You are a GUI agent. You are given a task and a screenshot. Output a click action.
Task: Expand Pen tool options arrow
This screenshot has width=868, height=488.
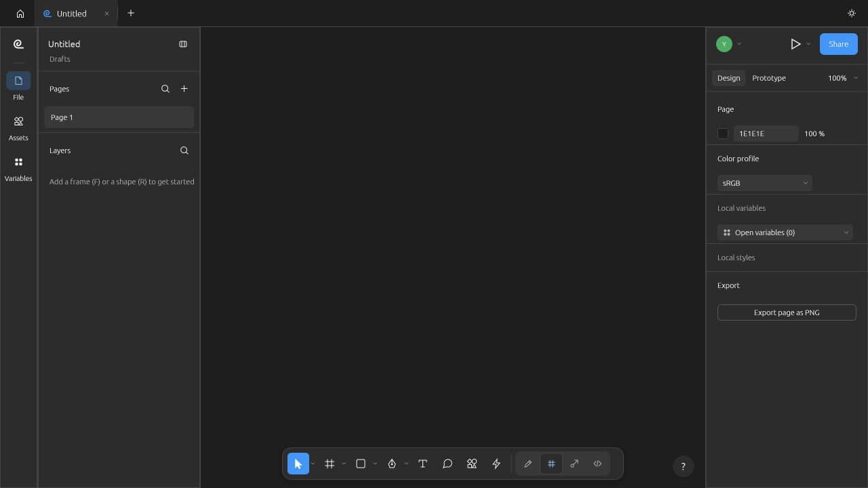tap(406, 464)
